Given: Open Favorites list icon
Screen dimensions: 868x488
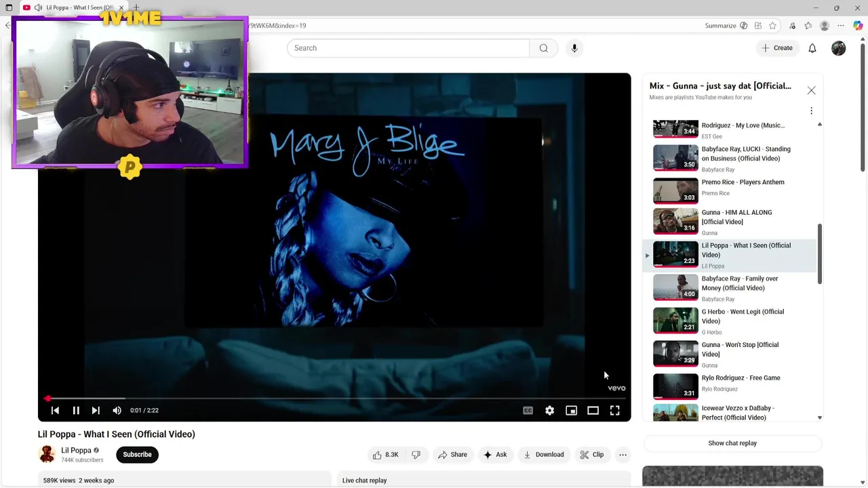Looking at the screenshot, I should (808, 26).
